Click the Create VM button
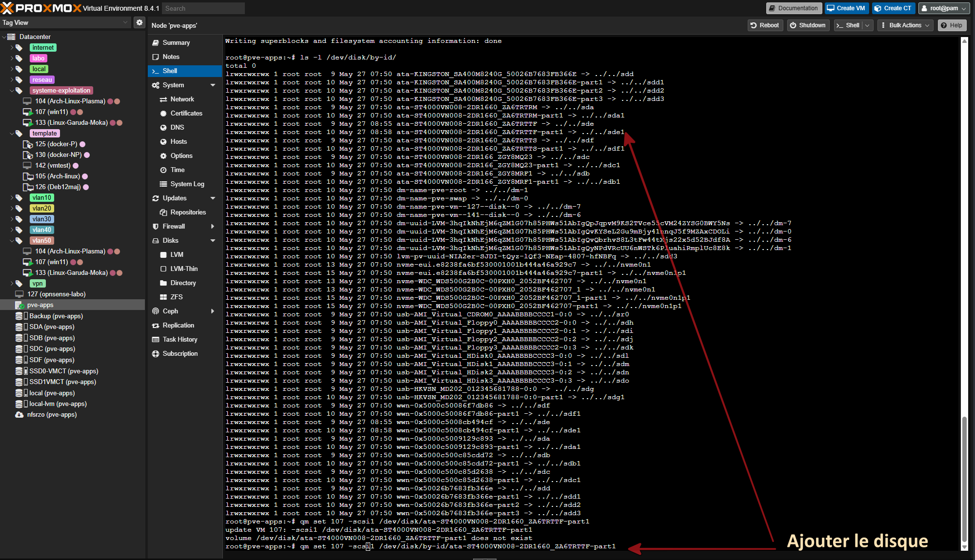 [x=846, y=8]
